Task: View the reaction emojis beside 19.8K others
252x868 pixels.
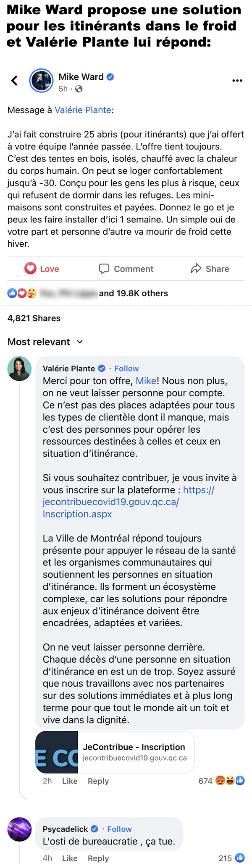Action: click(x=22, y=293)
